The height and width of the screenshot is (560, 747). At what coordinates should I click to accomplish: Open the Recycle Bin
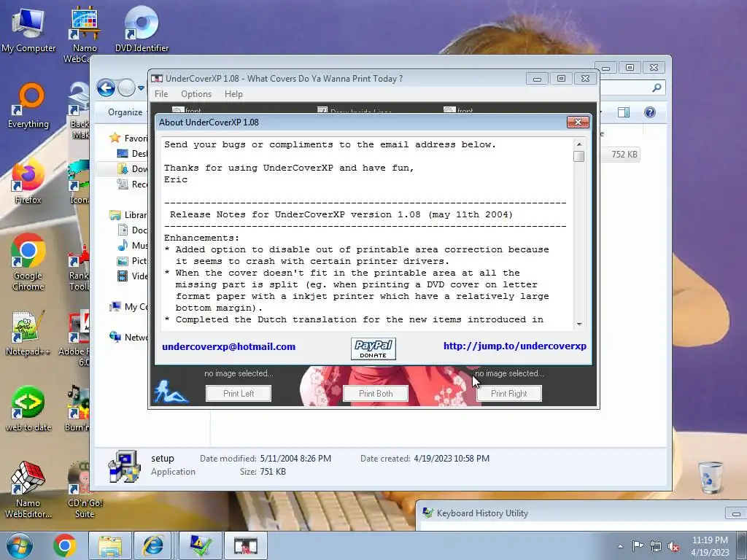pyautogui.click(x=711, y=477)
